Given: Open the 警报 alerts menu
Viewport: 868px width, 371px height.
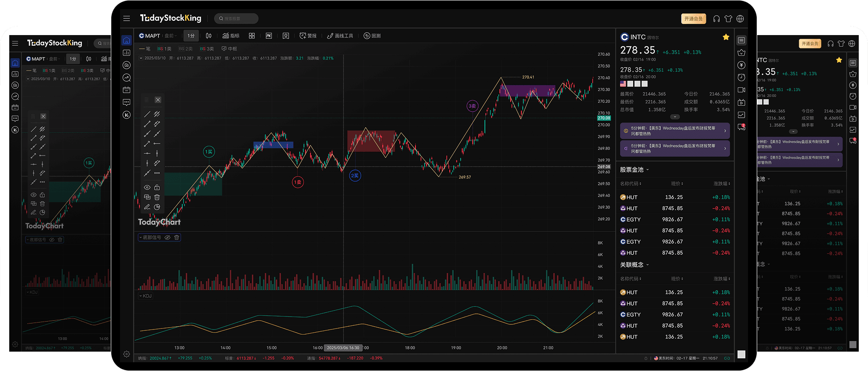Looking at the screenshot, I should [308, 36].
